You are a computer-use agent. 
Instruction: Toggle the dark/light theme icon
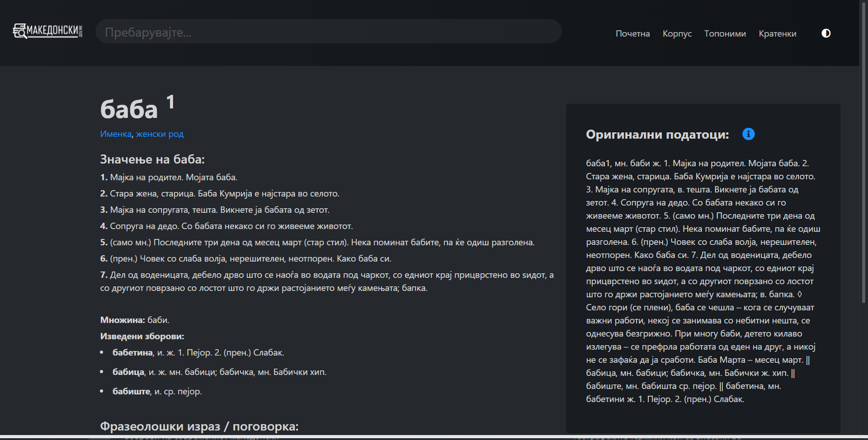[x=826, y=33]
